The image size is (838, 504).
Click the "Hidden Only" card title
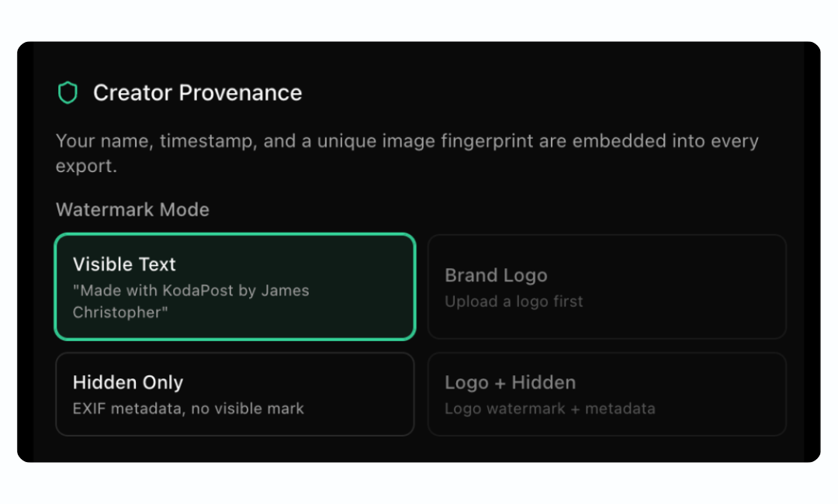point(128,382)
